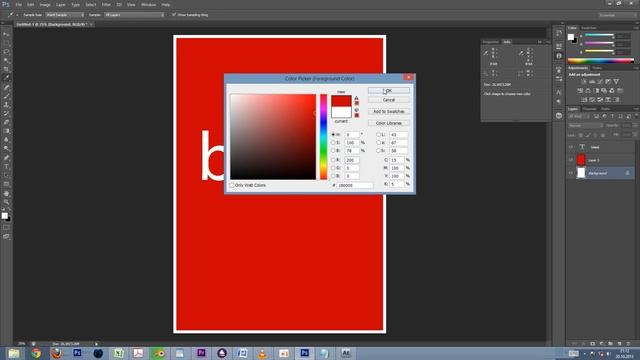This screenshot has width=640, height=360.
Task: Click the hex color input field
Action: pyautogui.click(x=355, y=185)
